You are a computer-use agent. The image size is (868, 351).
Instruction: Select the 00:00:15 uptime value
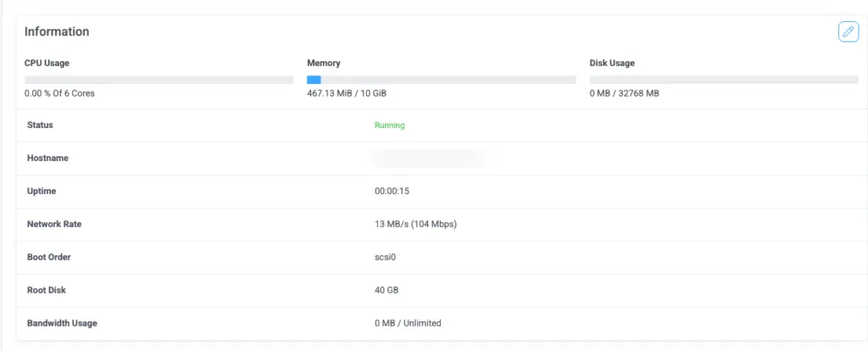point(392,192)
